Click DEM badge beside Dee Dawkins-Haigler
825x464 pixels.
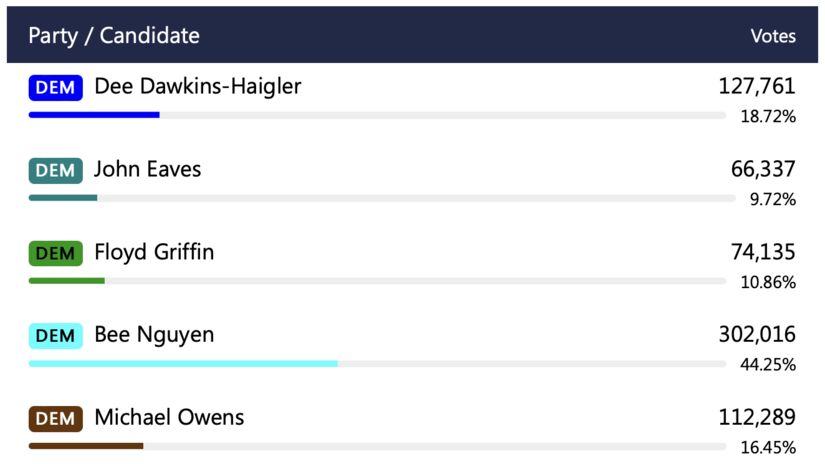[x=55, y=87]
